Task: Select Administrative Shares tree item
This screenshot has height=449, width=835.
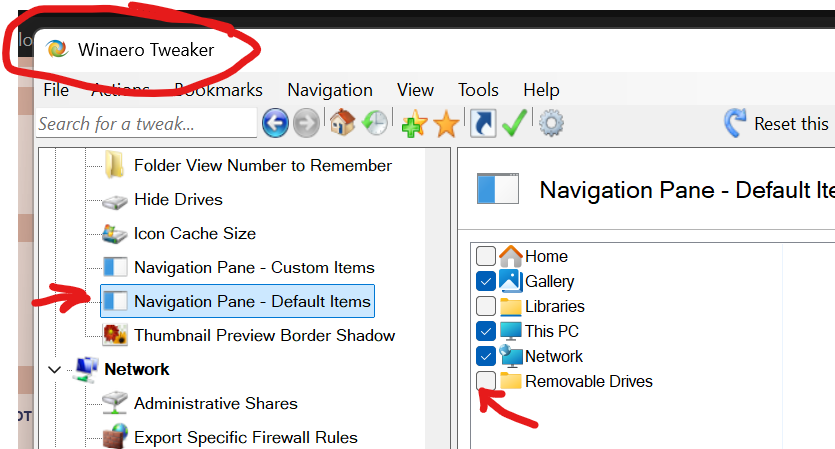Action: (x=216, y=403)
